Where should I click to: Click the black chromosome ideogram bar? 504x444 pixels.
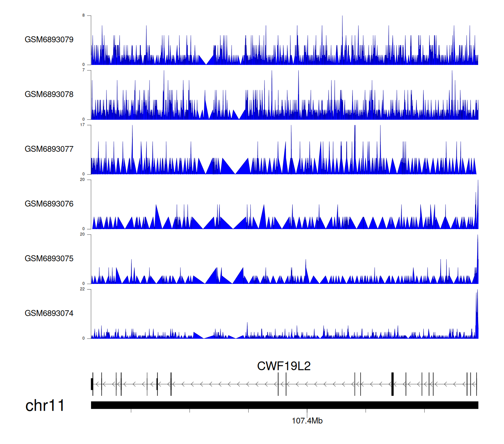point(284,405)
